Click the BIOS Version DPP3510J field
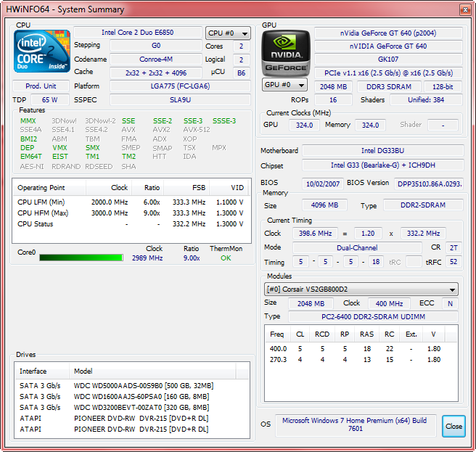476x452 pixels. point(429,184)
